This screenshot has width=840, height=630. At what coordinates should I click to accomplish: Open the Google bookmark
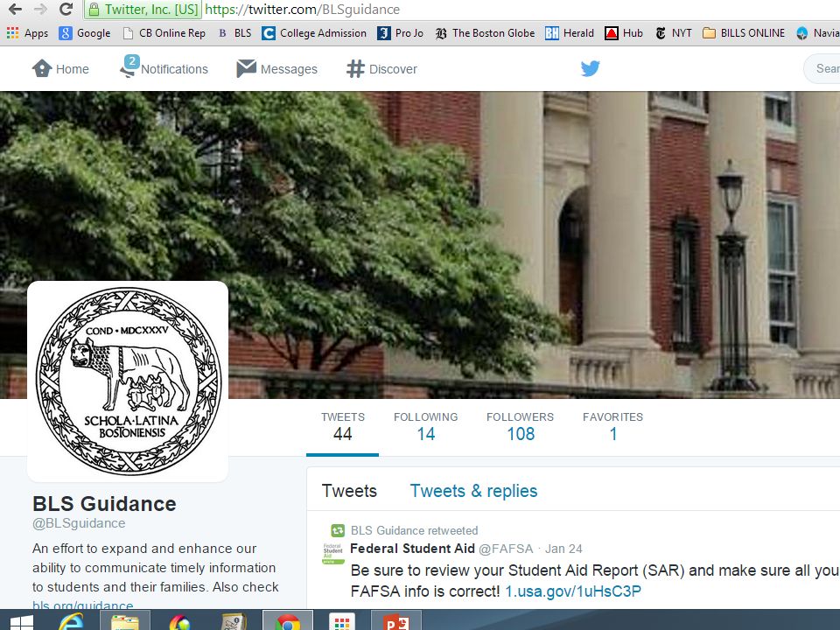[x=85, y=33]
